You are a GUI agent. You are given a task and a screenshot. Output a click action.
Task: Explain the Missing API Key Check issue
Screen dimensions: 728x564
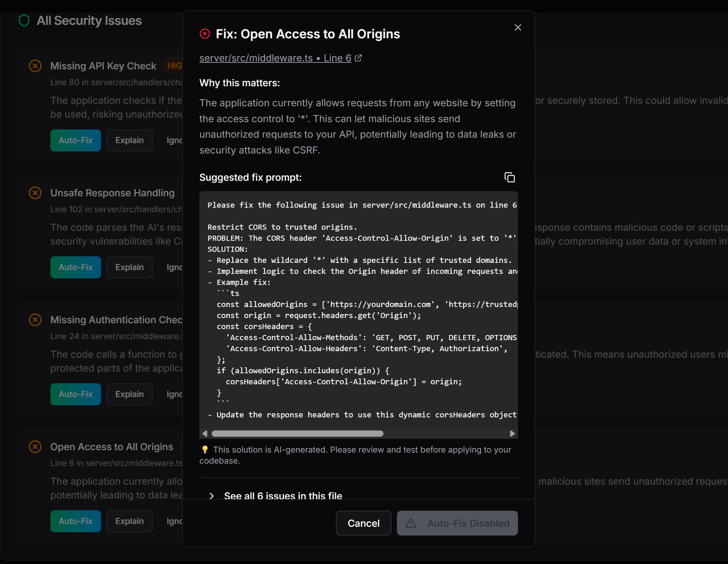click(129, 140)
